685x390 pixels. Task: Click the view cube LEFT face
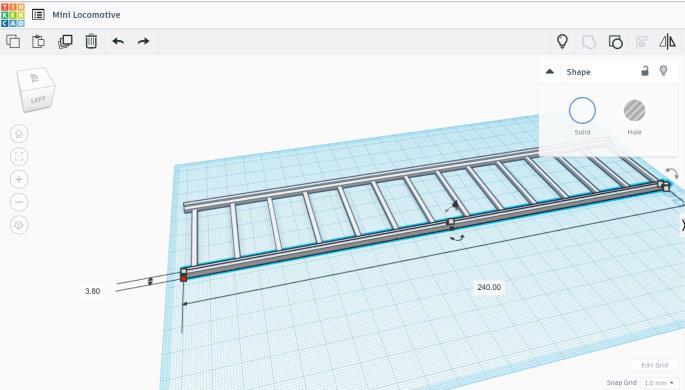point(38,100)
